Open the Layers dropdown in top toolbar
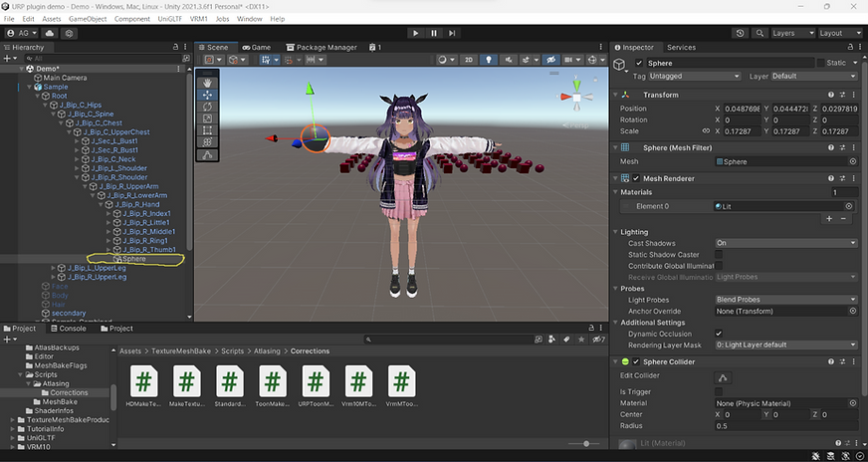Viewport: 868px width, 462px height. pyautogui.click(x=792, y=33)
